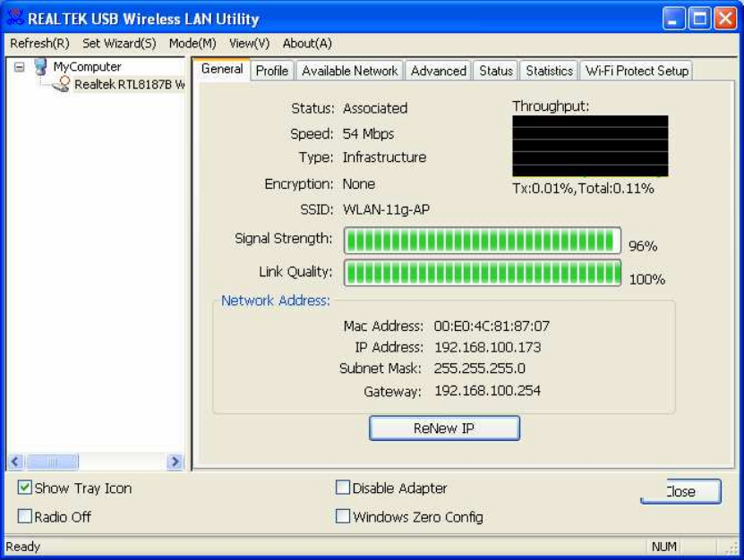This screenshot has height=560, width=744.
Task: Click the tree scrollbar left arrow
Action: (15, 462)
